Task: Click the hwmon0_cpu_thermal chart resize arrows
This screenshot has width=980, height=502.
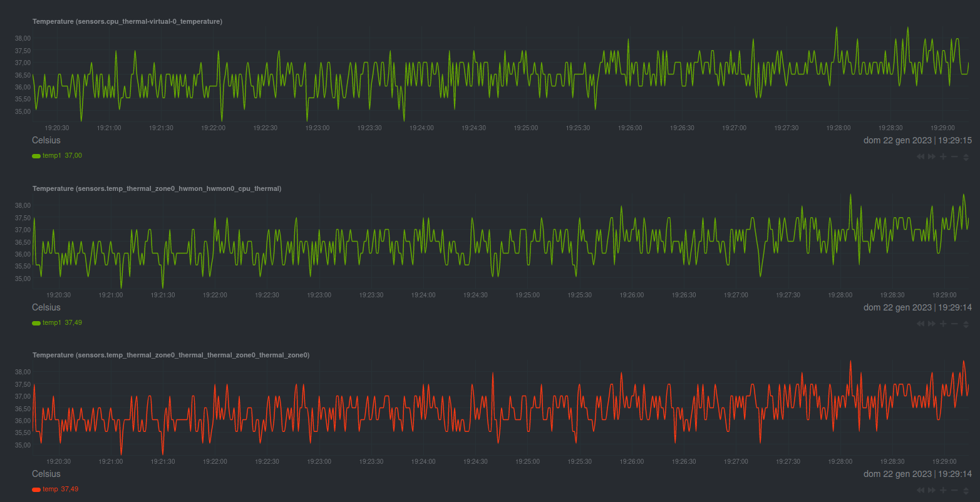Action: 966,324
